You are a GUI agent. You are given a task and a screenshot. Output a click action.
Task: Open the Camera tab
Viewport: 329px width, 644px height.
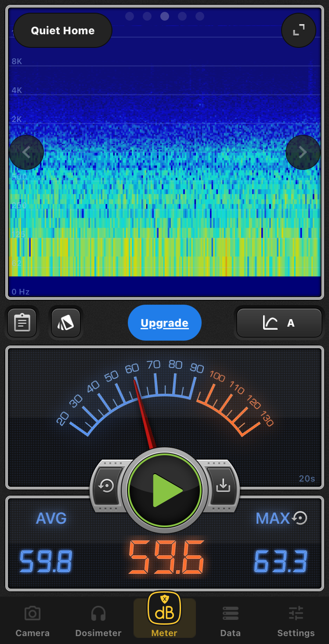click(x=33, y=621)
